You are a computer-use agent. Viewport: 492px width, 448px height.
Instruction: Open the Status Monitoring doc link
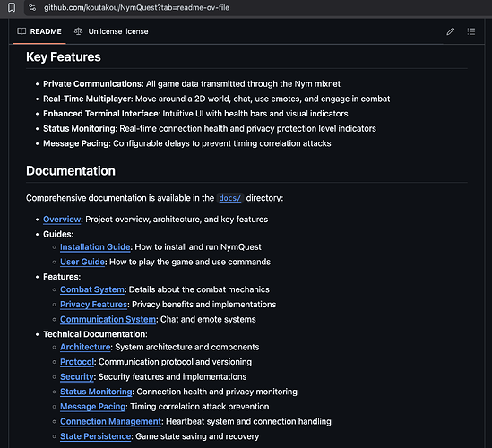pyautogui.click(x=96, y=392)
